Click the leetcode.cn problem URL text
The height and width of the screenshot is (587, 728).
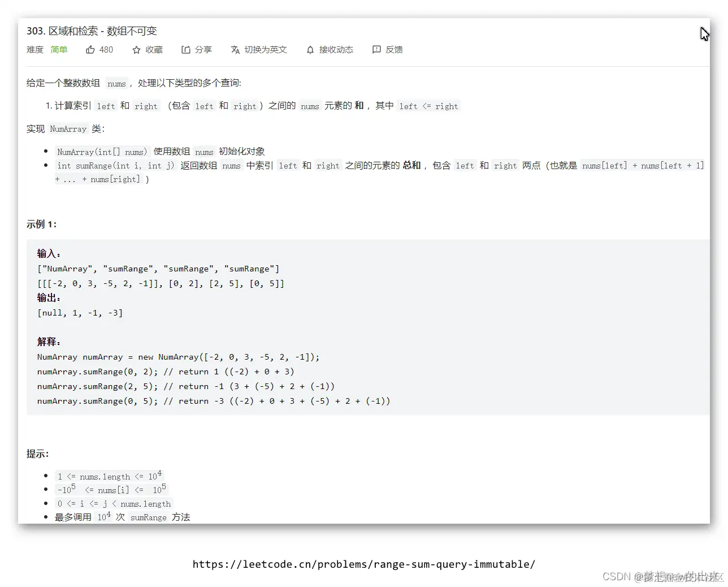(x=364, y=564)
